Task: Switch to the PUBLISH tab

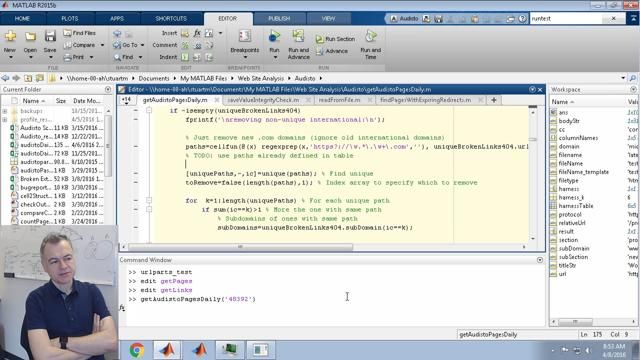Action: [x=279, y=19]
